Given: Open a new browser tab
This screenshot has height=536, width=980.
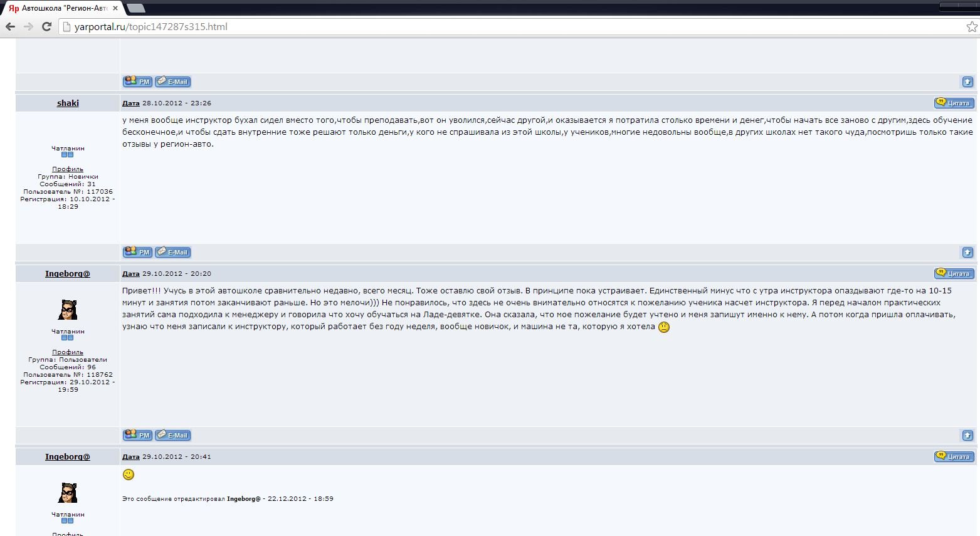Looking at the screenshot, I should (x=135, y=8).
